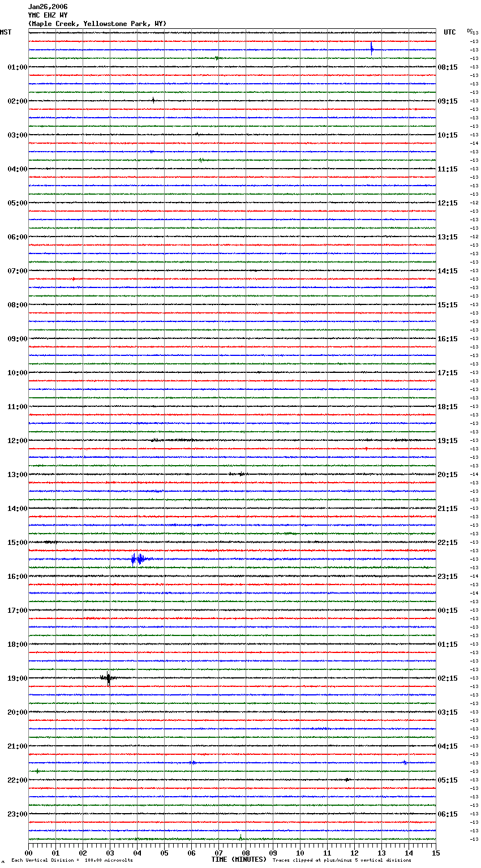
Task: Select the 16:00 MST row label
Action: coord(17,577)
